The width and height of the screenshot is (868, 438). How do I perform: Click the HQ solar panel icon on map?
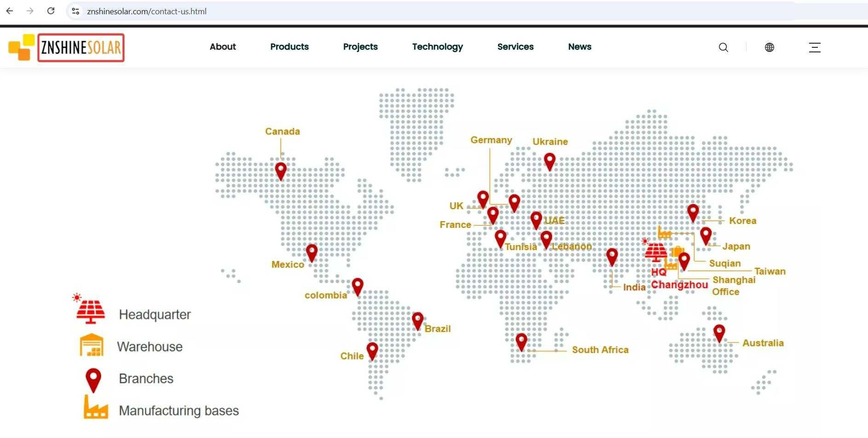(655, 251)
